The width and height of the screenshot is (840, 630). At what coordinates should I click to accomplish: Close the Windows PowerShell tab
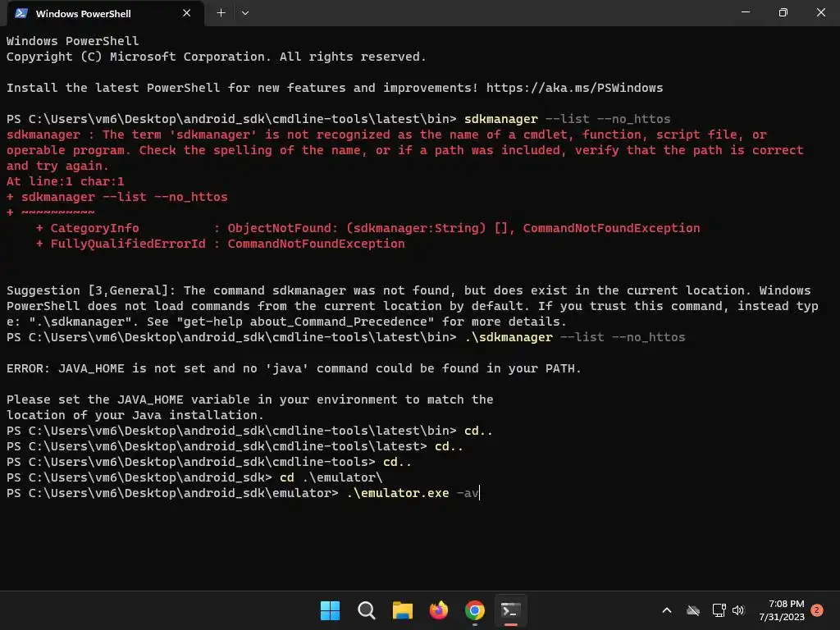pos(186,13)
